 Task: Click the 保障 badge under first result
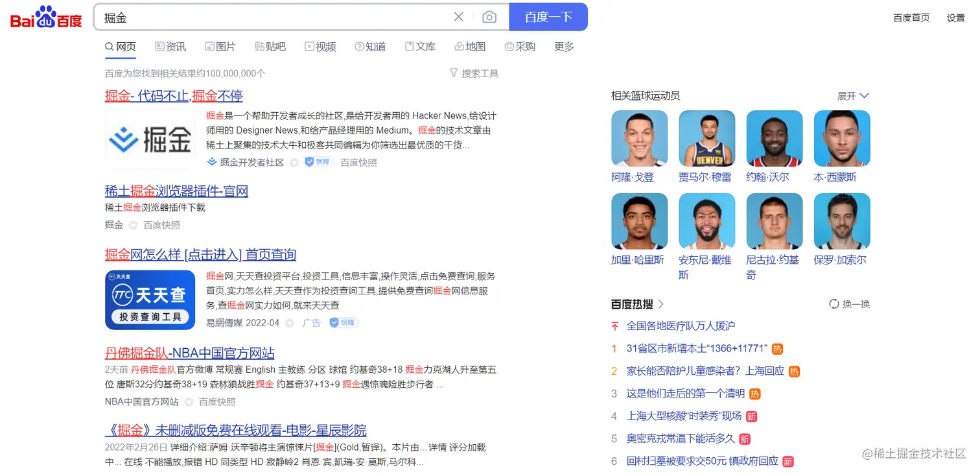click(x=319, y=162)
